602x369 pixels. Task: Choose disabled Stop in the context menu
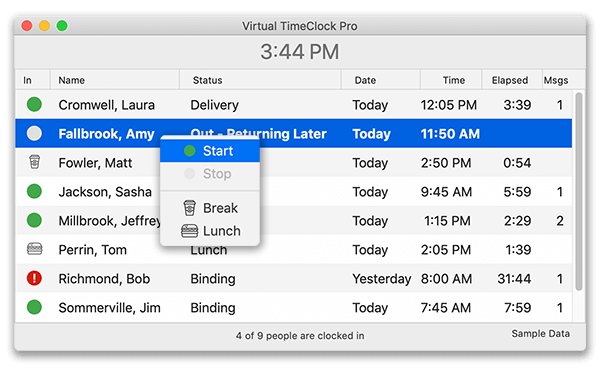[210, 174]
